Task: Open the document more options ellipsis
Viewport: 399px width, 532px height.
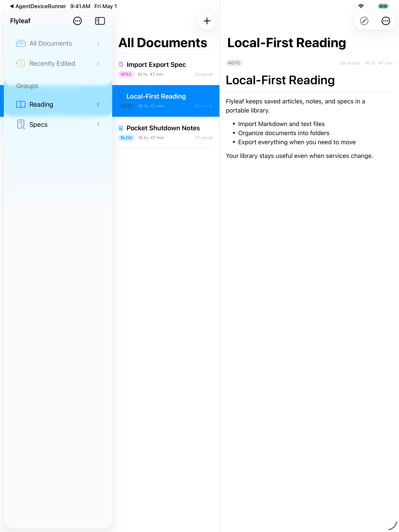Action: (x=386, y=21)
